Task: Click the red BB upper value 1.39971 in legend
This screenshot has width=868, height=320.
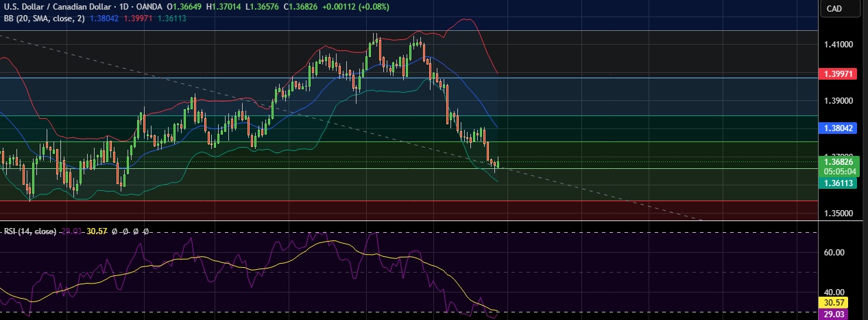Action: click(136, 19)
